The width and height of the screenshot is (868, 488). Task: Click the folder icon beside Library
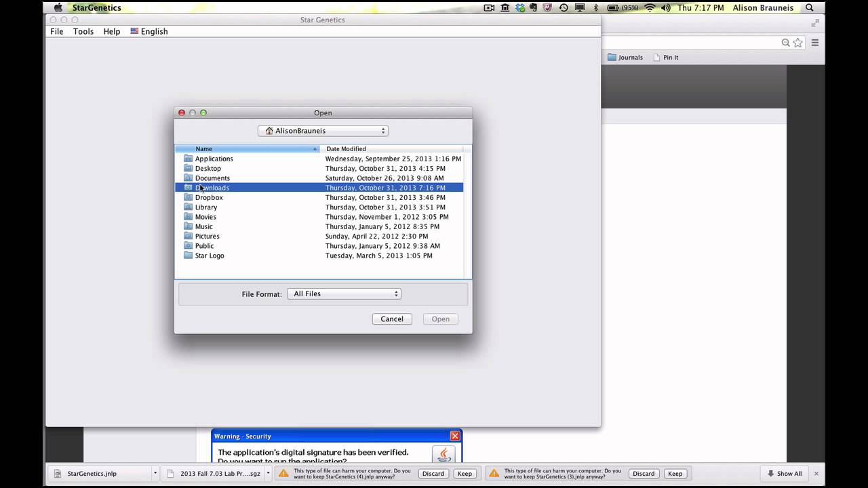click(189, 207)
